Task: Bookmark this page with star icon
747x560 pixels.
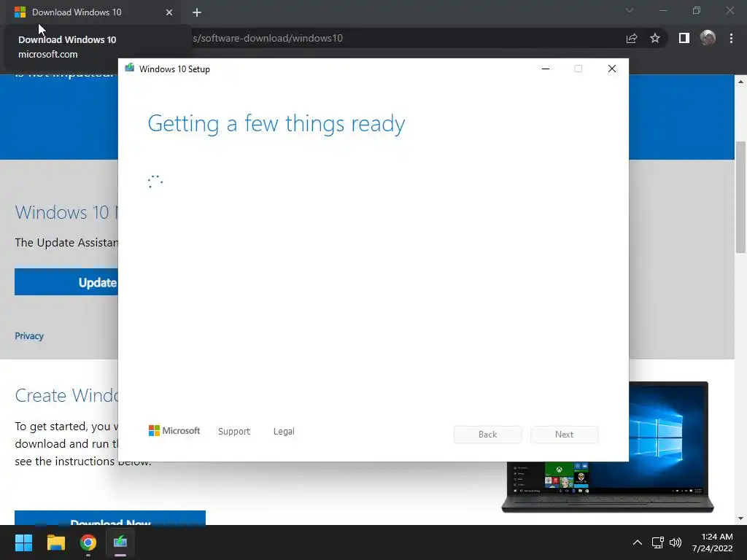Action: [655, 38]
